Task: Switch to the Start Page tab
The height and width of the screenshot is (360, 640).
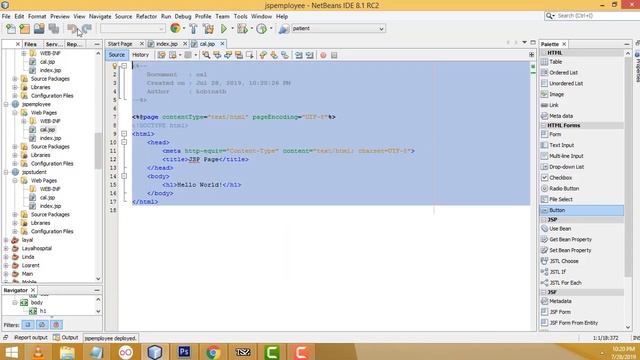Action: click(120, 44)
